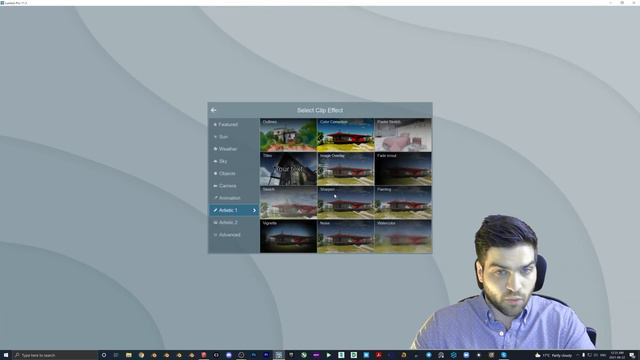This screenshot has height=360, width=640.
Task: Click the chevron arrow beside Artistic 1
Action: [x=254, y=210]
